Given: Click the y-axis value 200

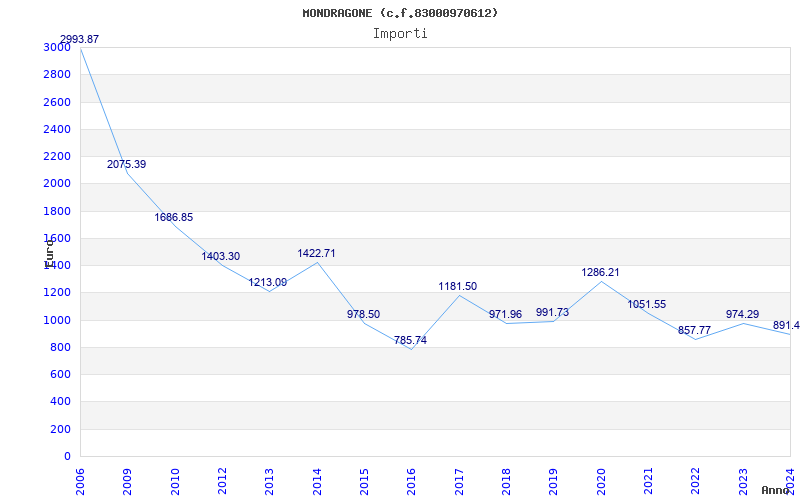Looking at the screenshot, I should point(60,430).
